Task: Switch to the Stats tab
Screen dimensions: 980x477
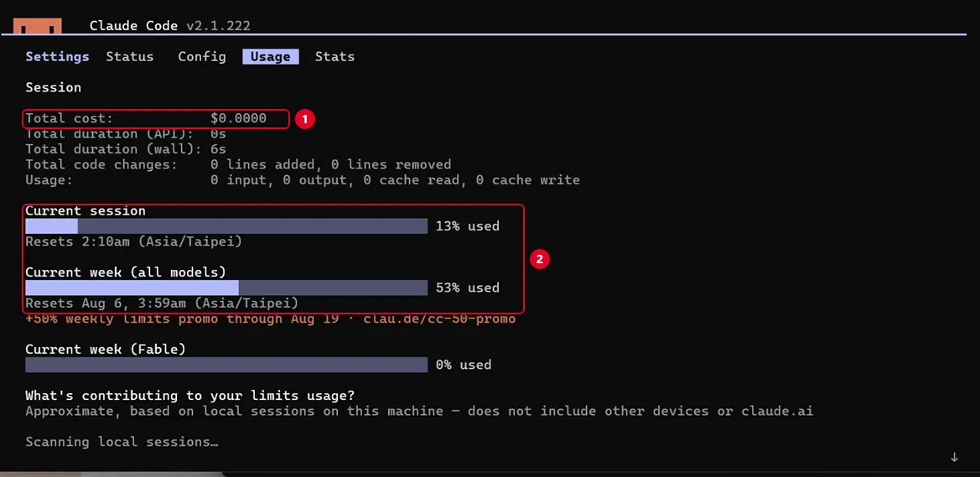Action: pyautogui.click(x=334, y=57)
